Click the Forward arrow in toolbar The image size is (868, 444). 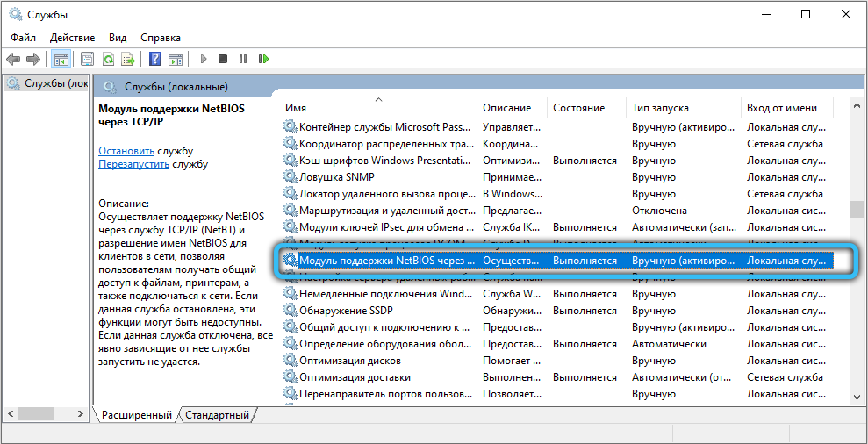click(32, 59)
